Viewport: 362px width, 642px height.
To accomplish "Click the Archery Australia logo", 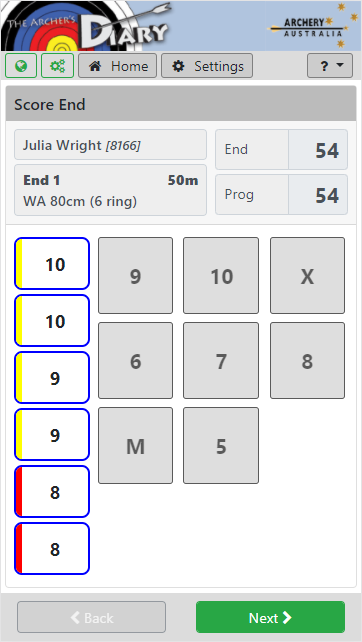I will (309, 25).
